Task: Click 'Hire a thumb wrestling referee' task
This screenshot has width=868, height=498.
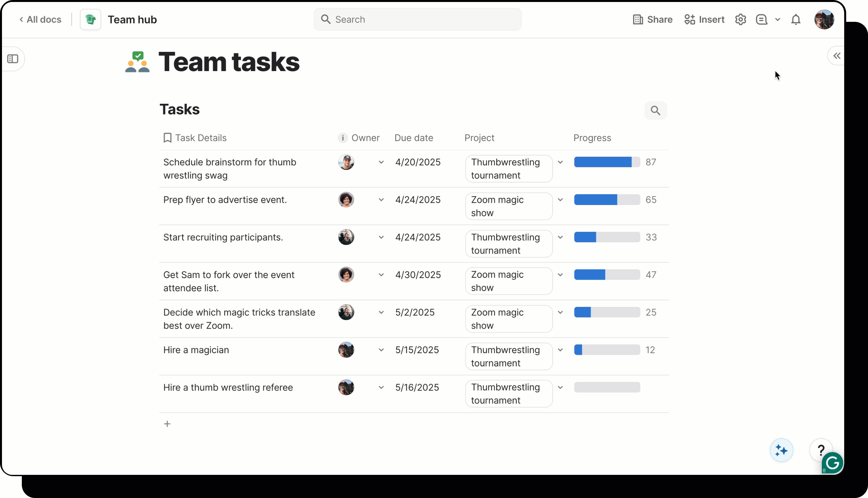Action: click(x=228, y=388)
